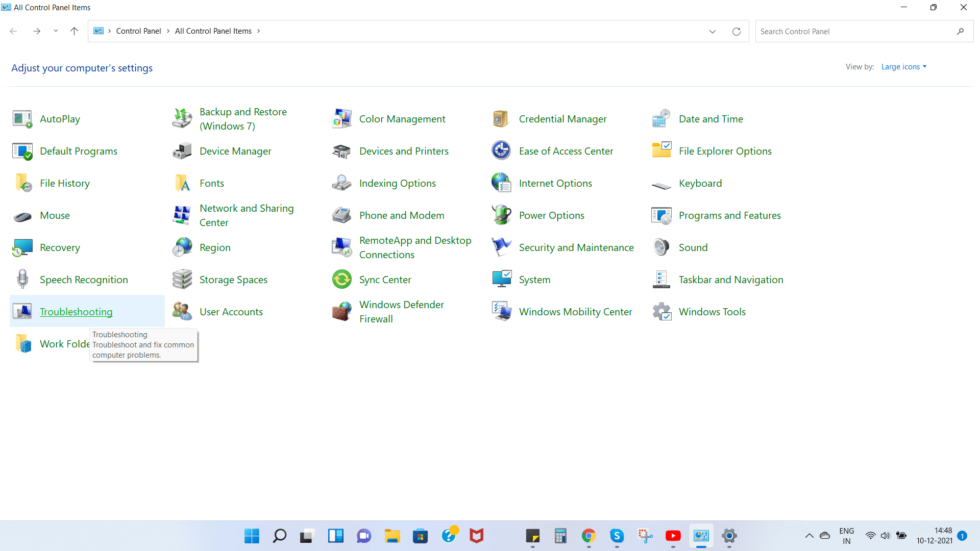Click back navigation arrow button
The height and width of the screenshot is (551, 980).
click(14, 31)
